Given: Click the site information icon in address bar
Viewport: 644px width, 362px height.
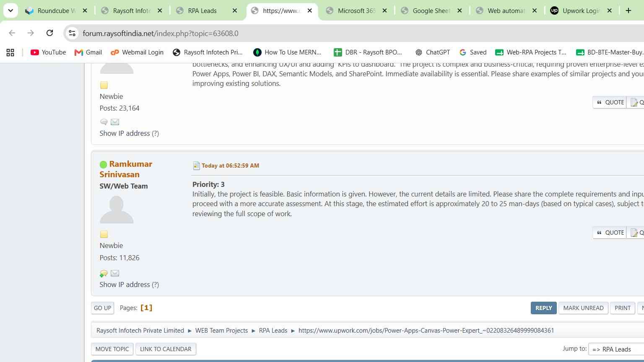Looking at the screenshot, I should click(x=72, y=33).
